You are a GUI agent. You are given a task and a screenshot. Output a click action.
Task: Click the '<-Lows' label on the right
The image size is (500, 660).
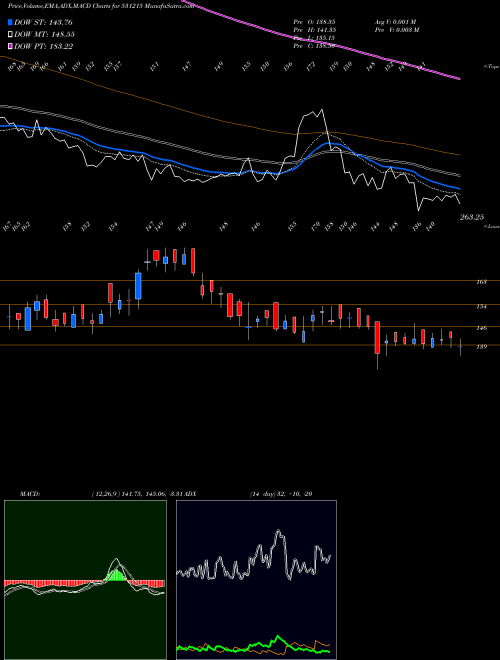(x=491, y=226)
